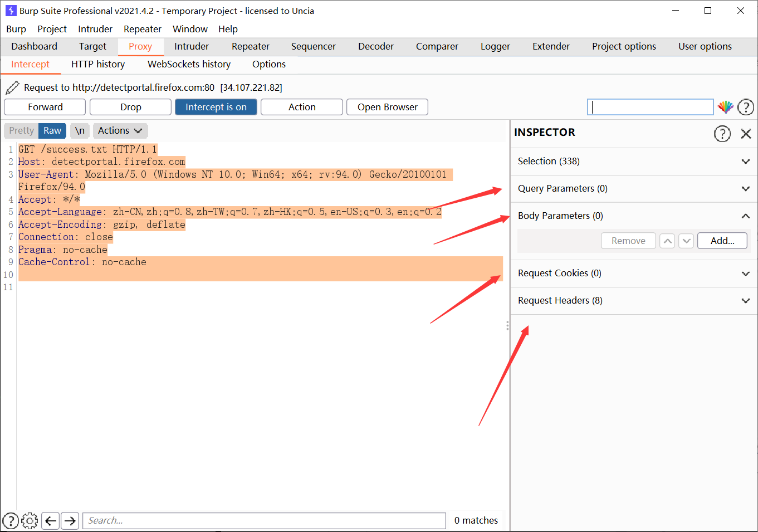Expand the Request Cookies (0) section
Screen dimensions: 758x532
pyautogui.click(x=634, y=273)
